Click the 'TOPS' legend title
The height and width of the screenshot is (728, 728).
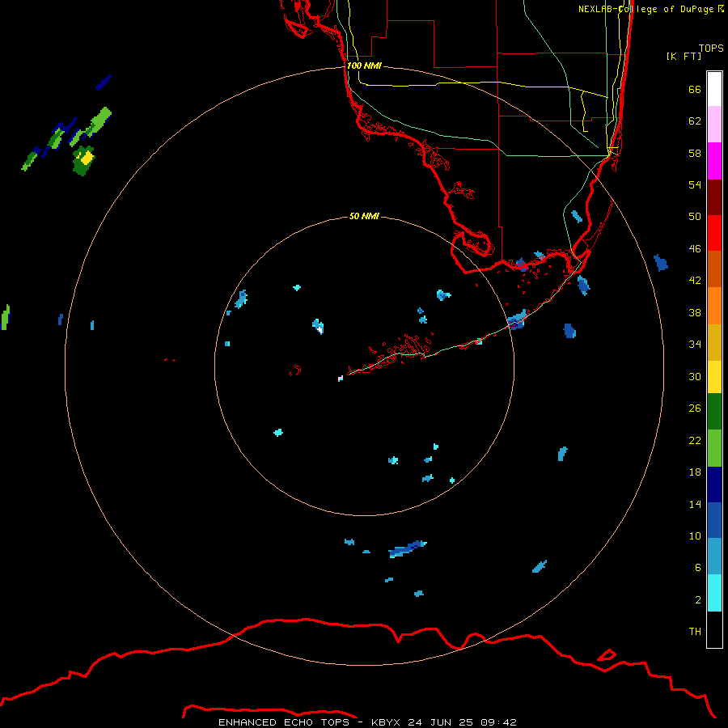tap(711, 48)
